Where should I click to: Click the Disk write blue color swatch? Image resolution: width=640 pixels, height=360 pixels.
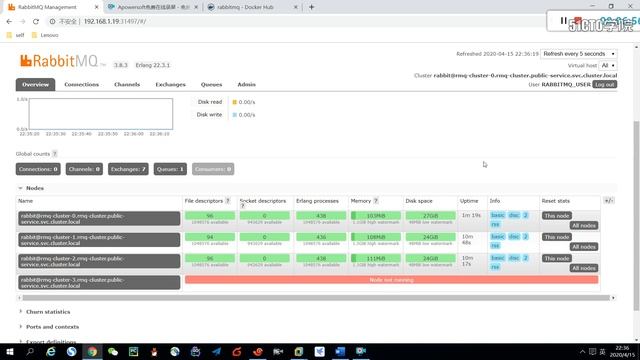click(x=235, y=115)
